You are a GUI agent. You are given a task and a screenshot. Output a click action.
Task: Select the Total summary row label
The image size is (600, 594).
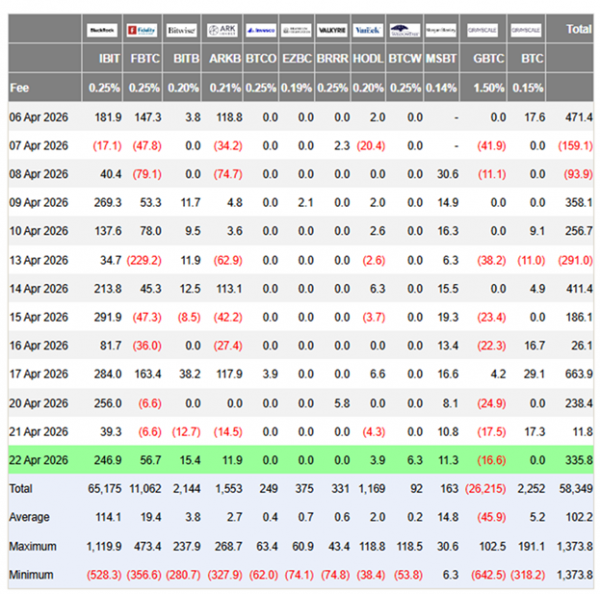(x=21, y=489)
